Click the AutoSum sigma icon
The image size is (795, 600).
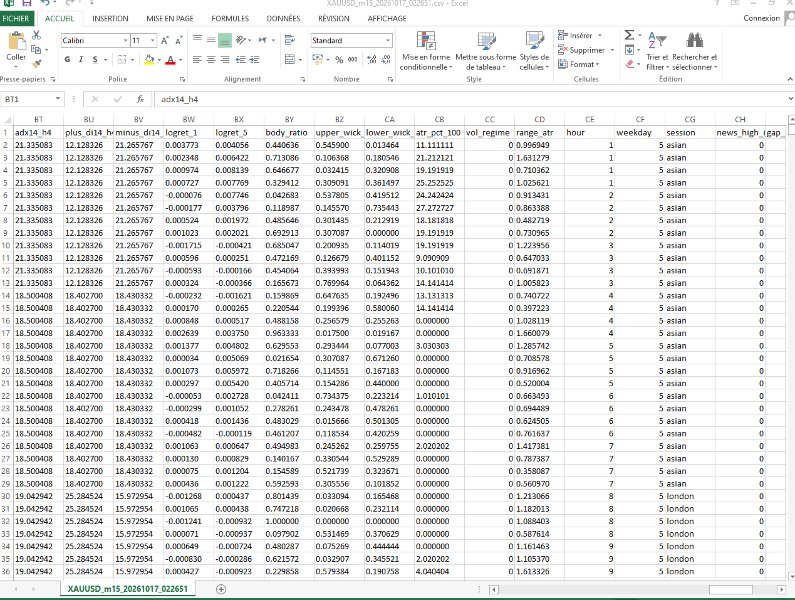click(629, 35)
